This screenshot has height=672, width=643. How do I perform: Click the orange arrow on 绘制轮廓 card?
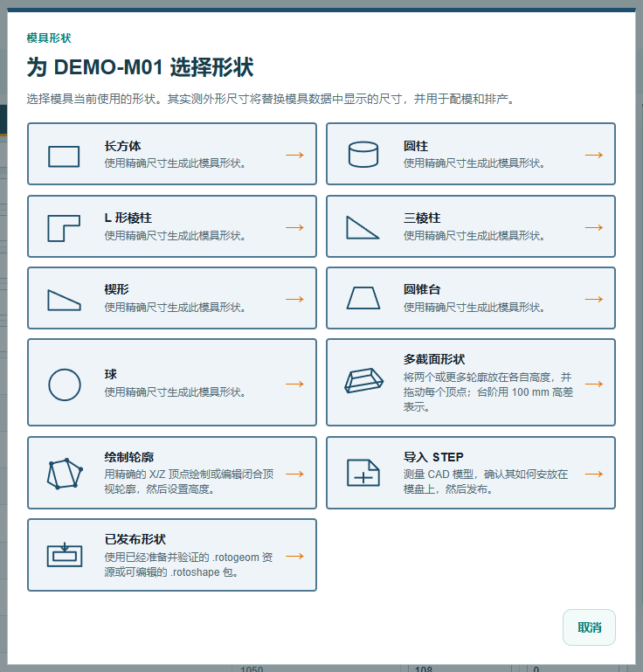point(294,474)
